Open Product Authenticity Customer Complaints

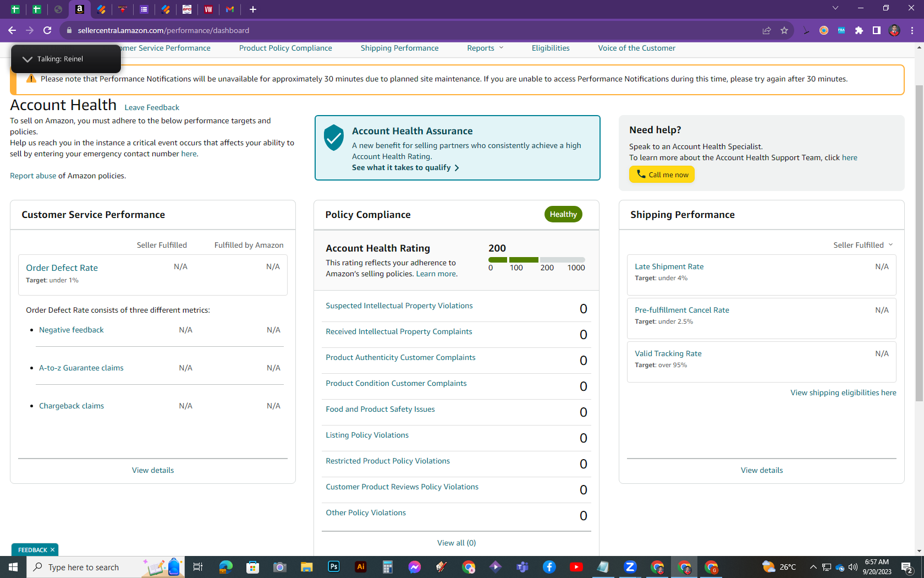400,357
